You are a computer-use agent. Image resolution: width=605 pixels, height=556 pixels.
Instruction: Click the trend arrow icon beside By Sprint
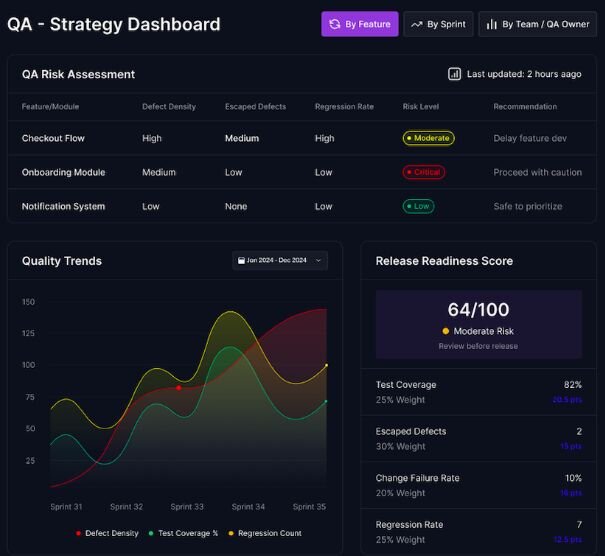[x=416, y=24]
